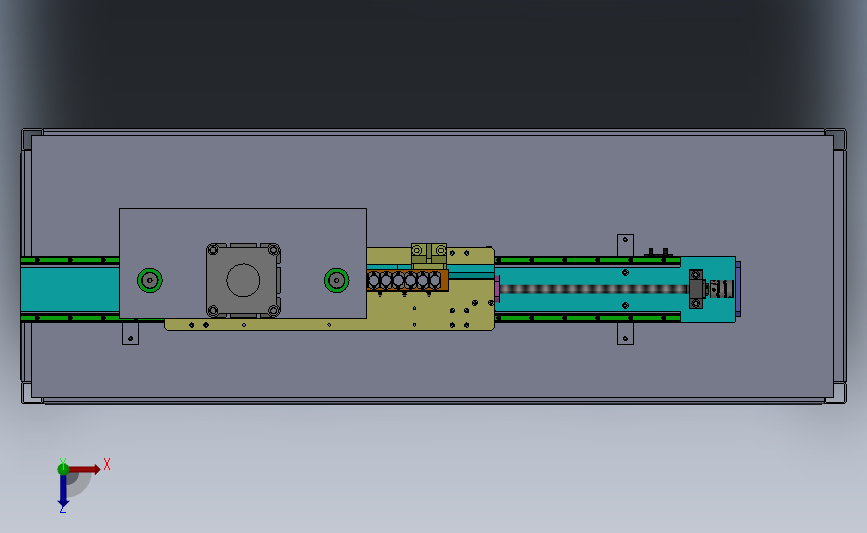
Task: Select the mounting tab below the left rail
Action: (130, 333)
